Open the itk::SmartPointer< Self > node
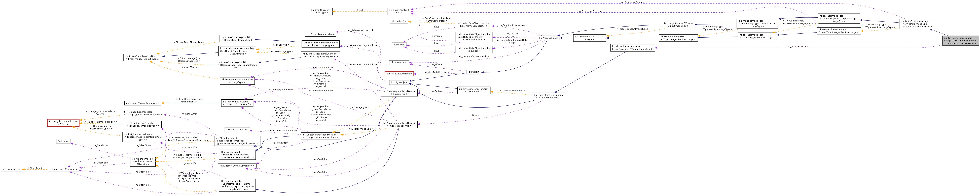 click(x=399, y=11)
